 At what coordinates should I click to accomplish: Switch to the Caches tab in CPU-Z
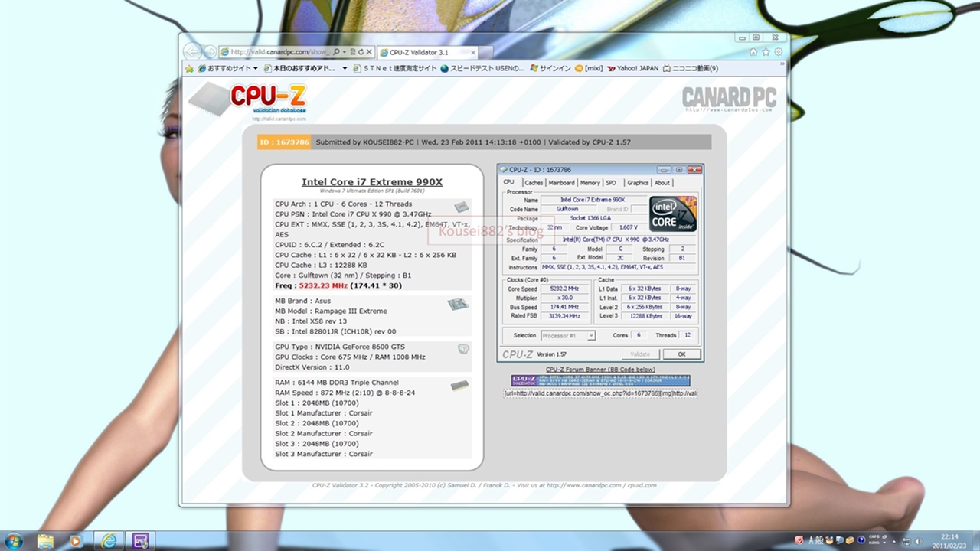coord(534,183)
